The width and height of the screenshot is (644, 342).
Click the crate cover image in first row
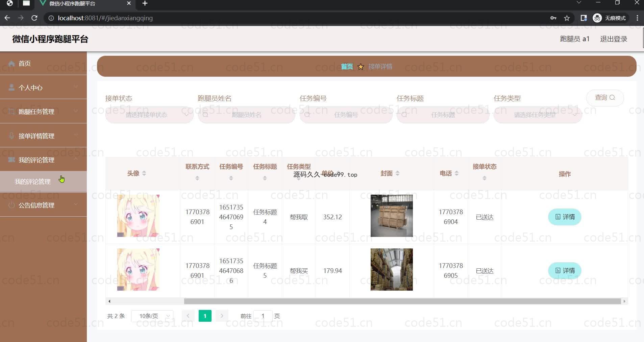point(392,216)
